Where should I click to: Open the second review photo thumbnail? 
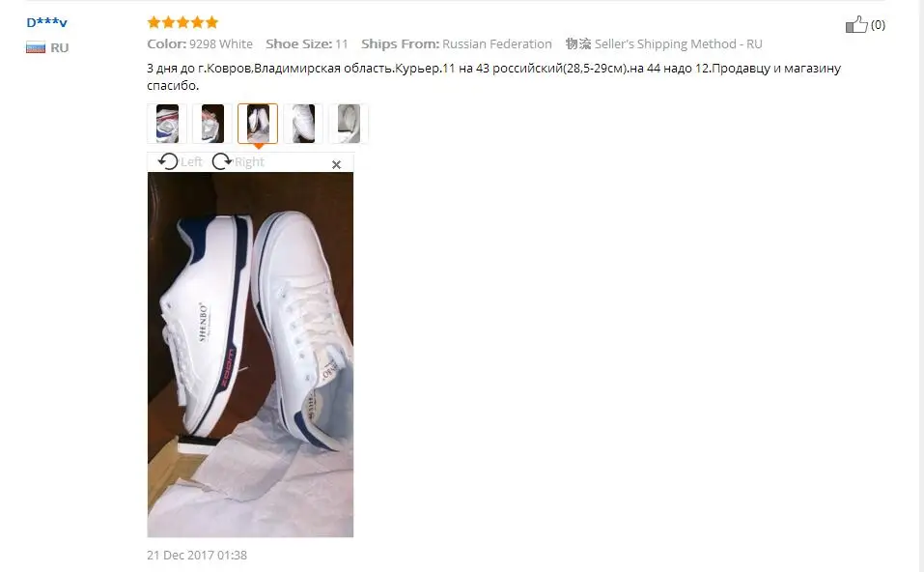[212, 124]
